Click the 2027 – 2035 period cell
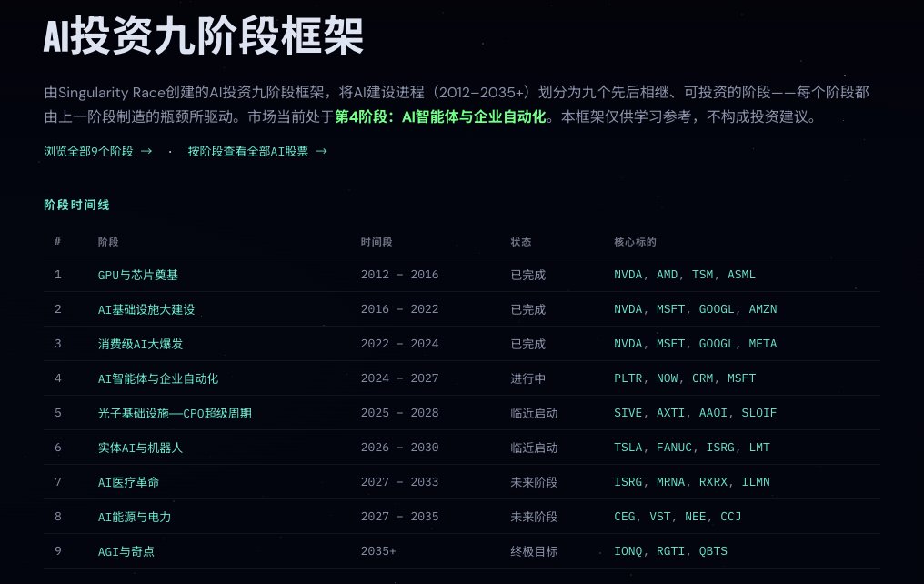924x584 pixels. pos(399,517)
